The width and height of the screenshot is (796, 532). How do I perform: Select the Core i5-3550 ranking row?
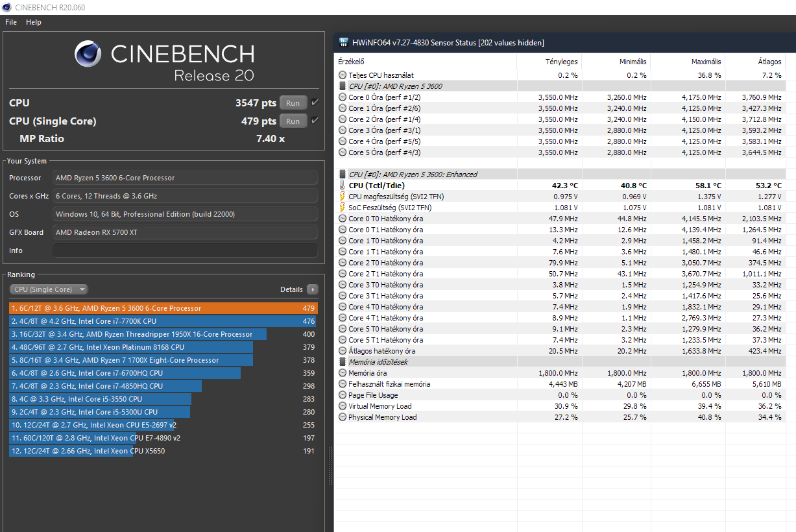point(163,399)
